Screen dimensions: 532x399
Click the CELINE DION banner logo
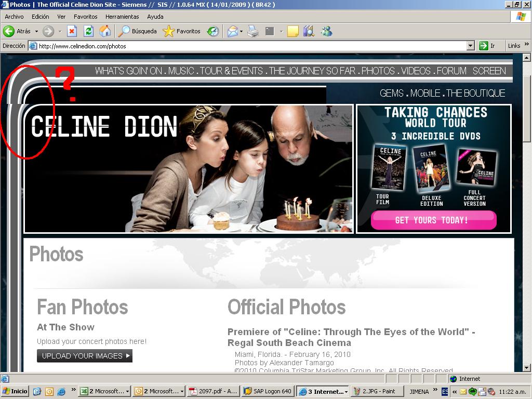tap(104, 126)
